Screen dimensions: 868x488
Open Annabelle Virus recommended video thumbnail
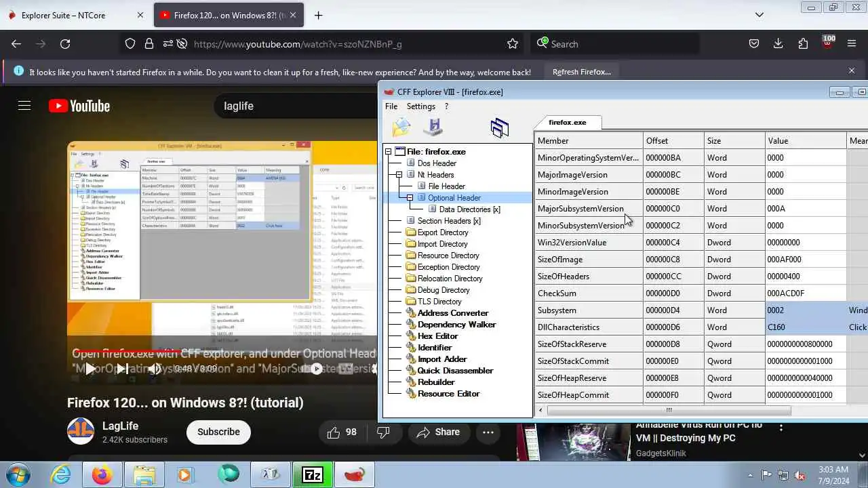[573, 441]
